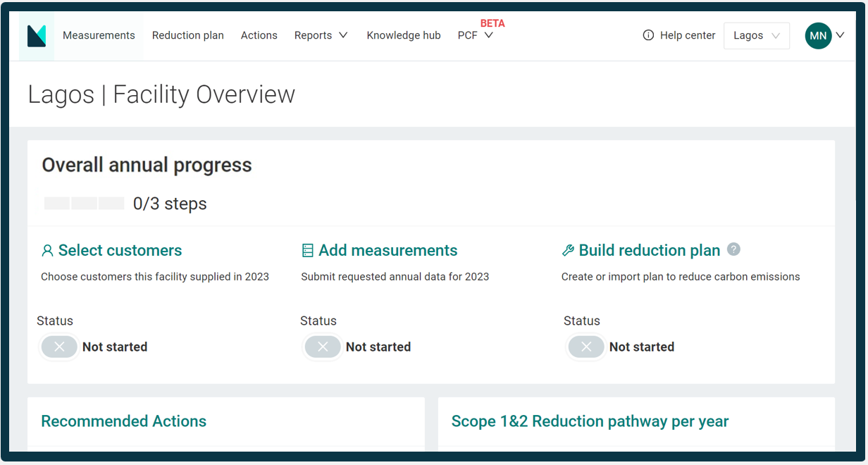Click the Help center info icon
This screenshot has height=465, width=868.
pyautogui.click(x=648, y=35)
